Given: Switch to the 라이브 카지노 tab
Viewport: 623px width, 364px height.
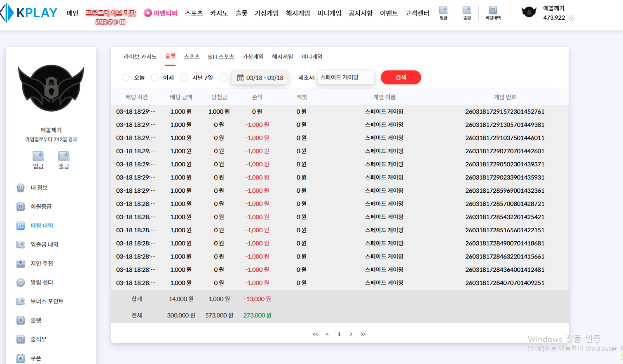Looking at the screenshot, I should [140, 57].
